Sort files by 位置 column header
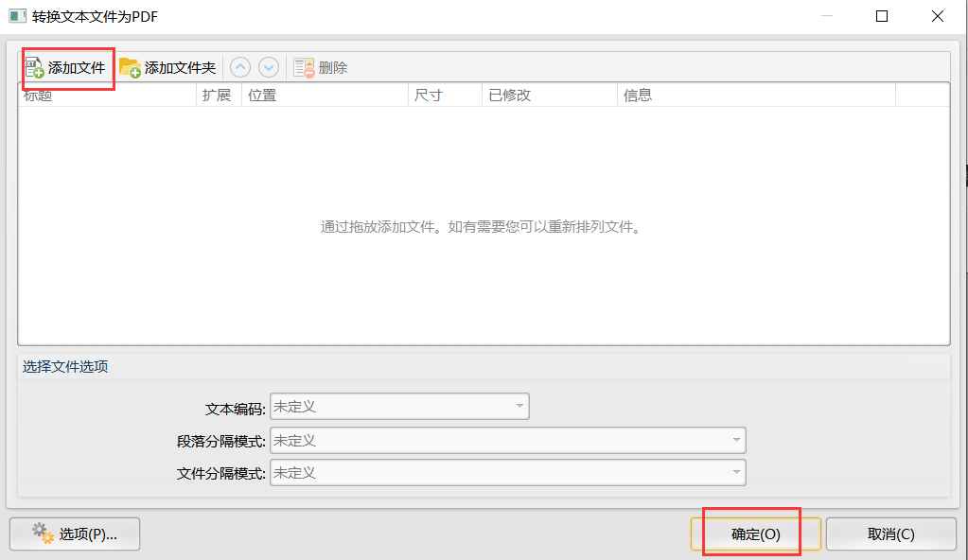Viewport: 968px width, 560px height. (x=325, y=96)
